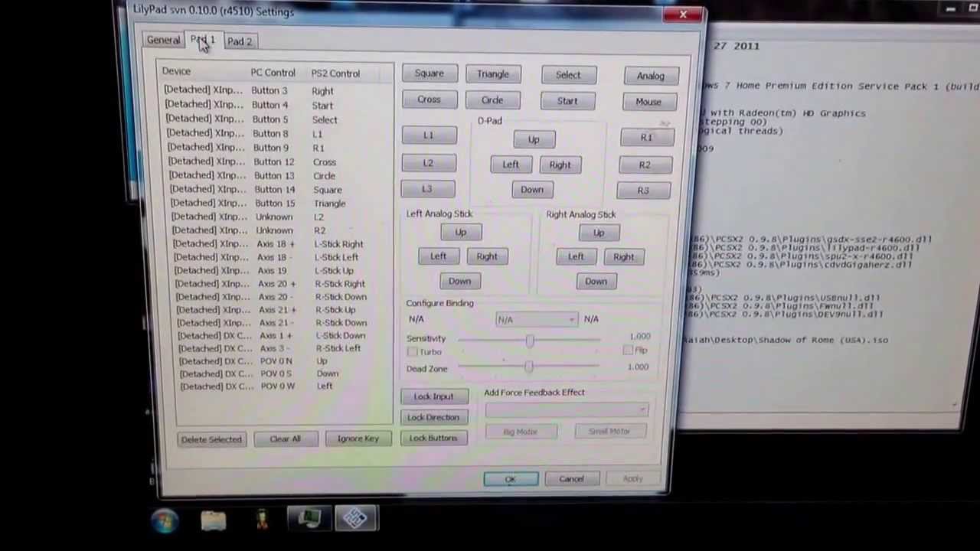Image resolution: width=980 pixels, height=551 pixels.
Task: Select the Axis 3 - R-Stick Left row
Action: [x=283, y=347]
